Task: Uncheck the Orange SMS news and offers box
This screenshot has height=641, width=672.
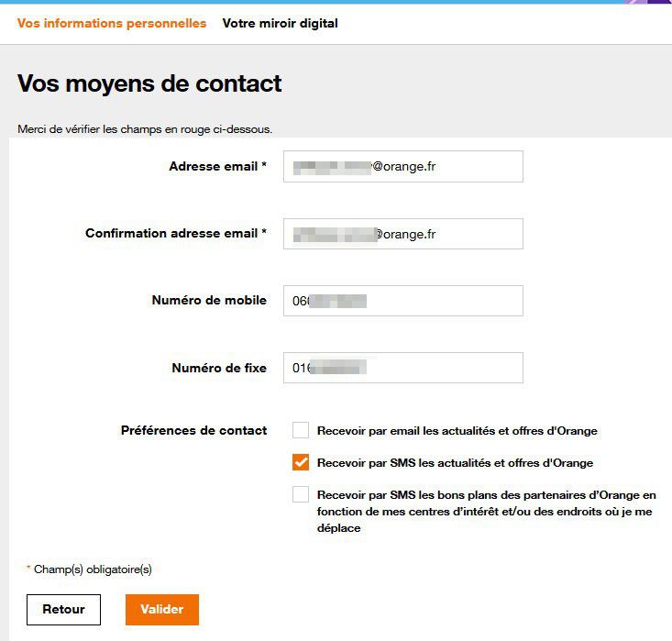Action: coord(301,462)
